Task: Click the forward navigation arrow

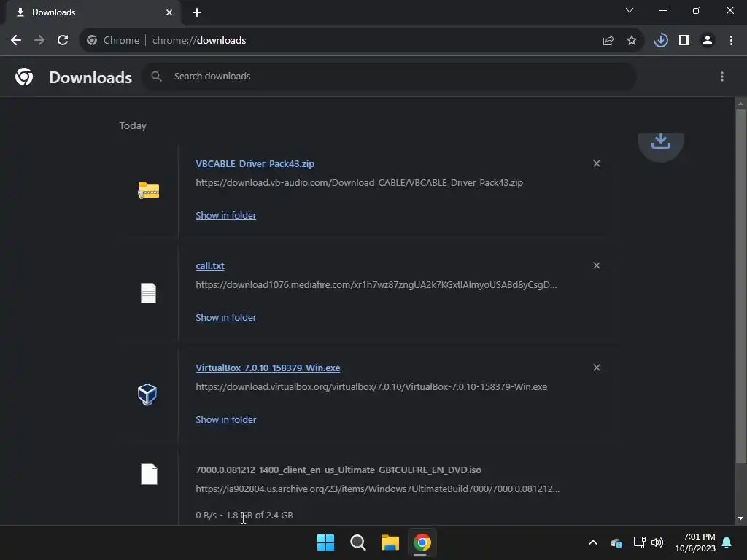Action: click(x=39, y=41)
